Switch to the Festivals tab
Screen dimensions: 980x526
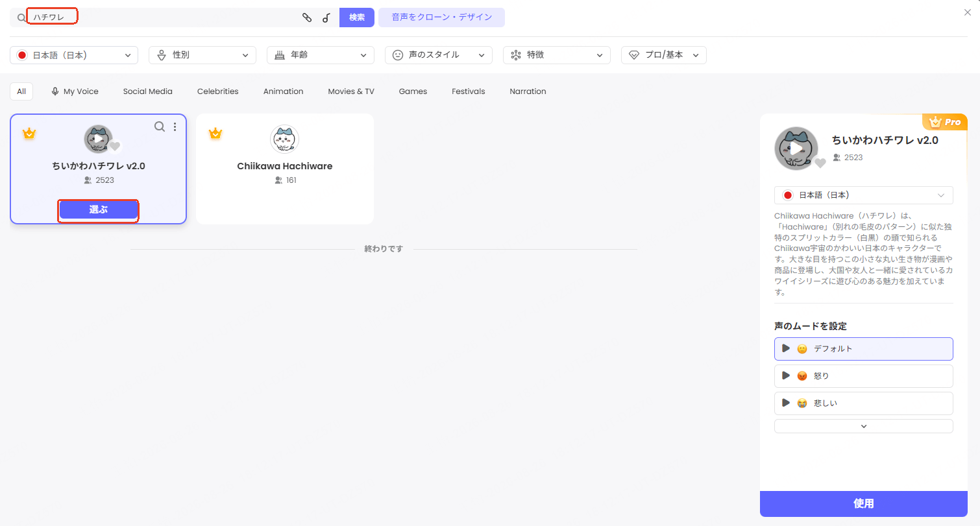469,91
